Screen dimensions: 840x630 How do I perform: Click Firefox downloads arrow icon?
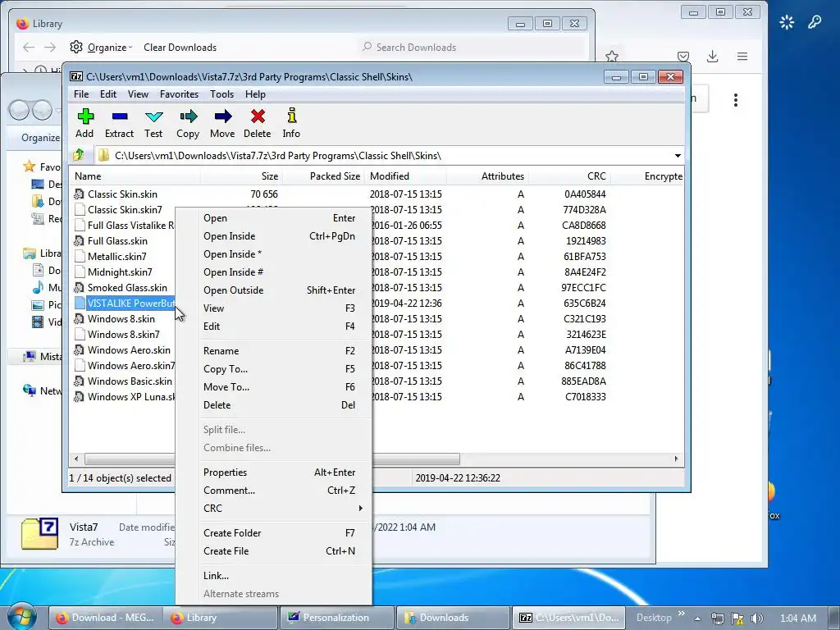pos(713,57)
